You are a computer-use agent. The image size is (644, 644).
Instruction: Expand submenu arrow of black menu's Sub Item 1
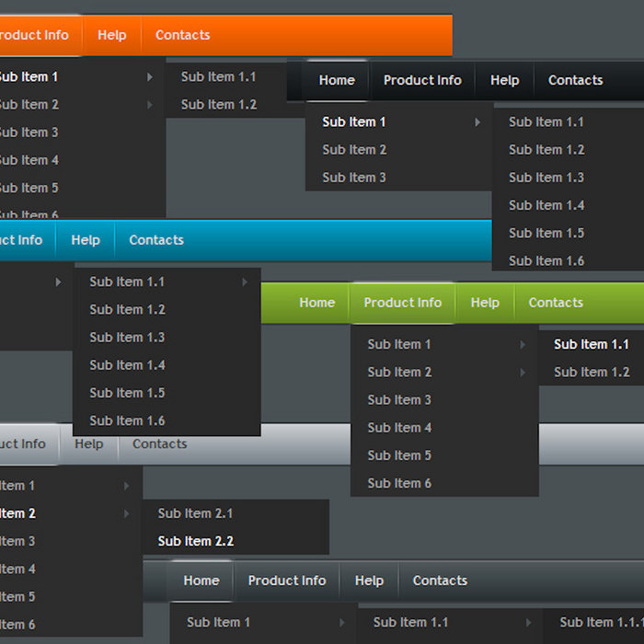pos(477,122)
